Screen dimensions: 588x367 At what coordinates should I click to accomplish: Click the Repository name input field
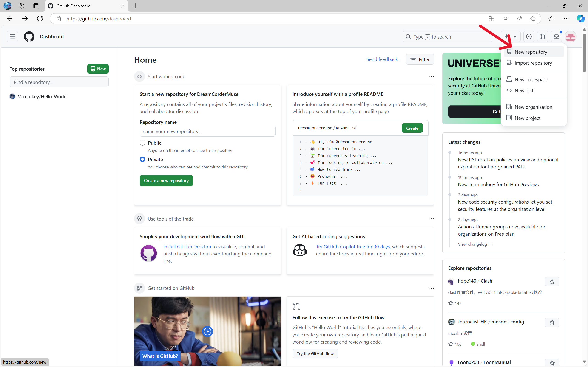207,131
